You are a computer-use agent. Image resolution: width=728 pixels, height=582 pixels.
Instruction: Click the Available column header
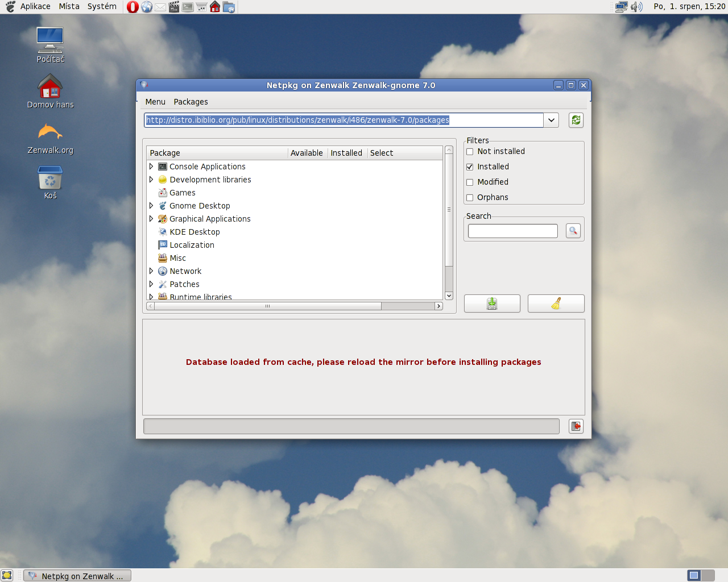308,153
